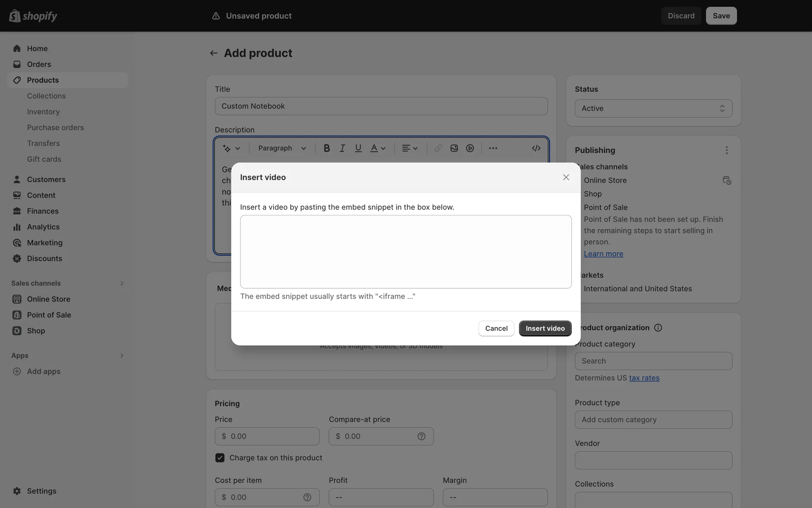812x508 pixels.
Task: Expand the Sales channels section
Action: (121, 283)
